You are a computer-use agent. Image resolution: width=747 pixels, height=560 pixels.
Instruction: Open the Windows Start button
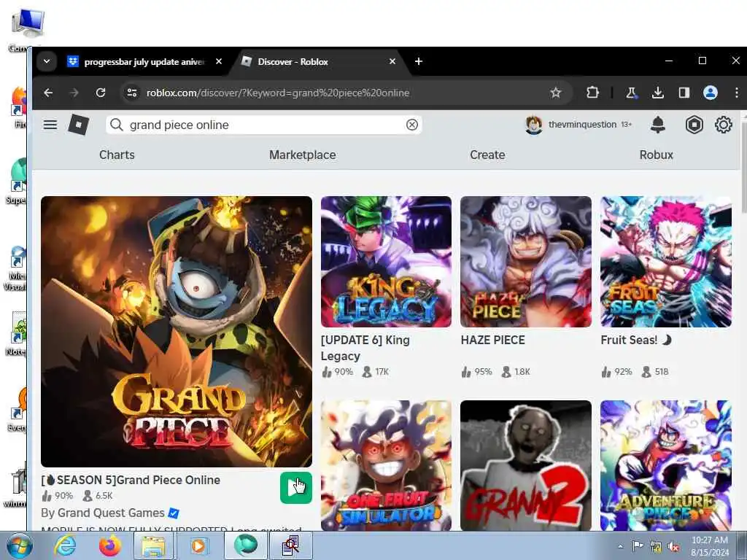pyautogui.click(x=19, y=546)
